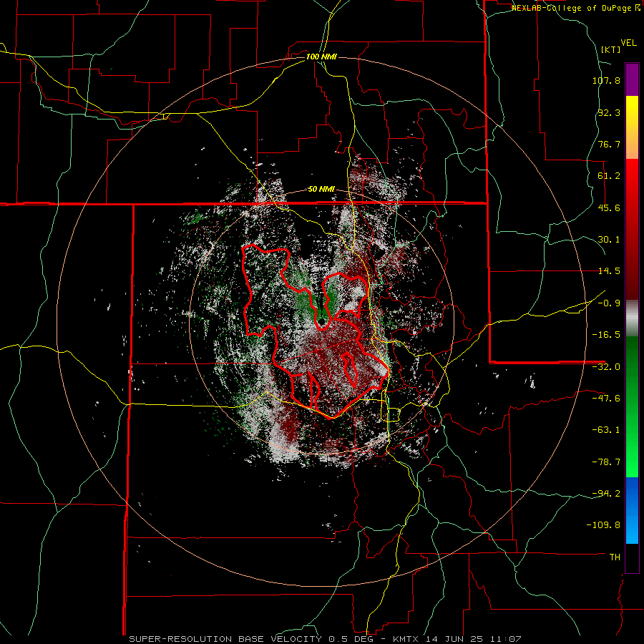Click the -109.8 scale value
The width and height of the screenshot is (644, 644).
(x=603, y=525)
